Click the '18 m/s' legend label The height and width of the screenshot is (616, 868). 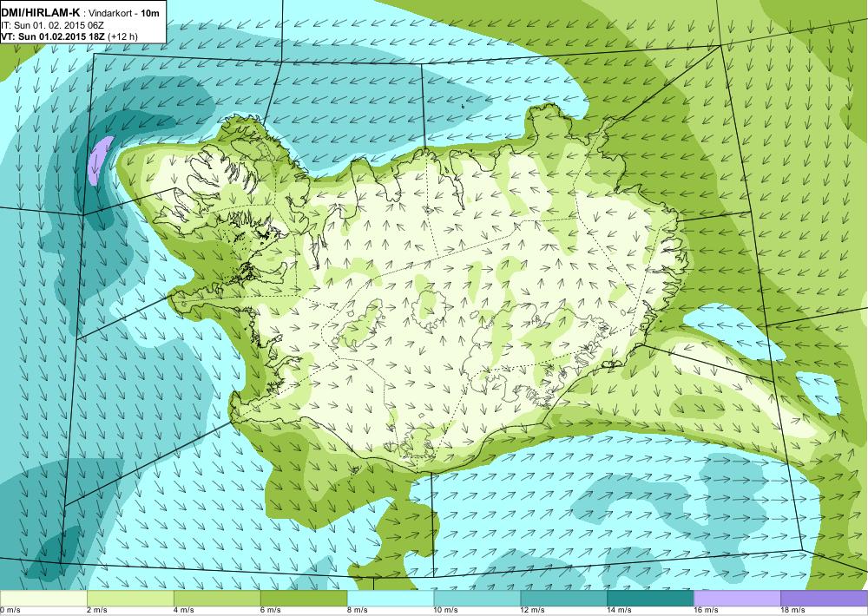(793, 611)
